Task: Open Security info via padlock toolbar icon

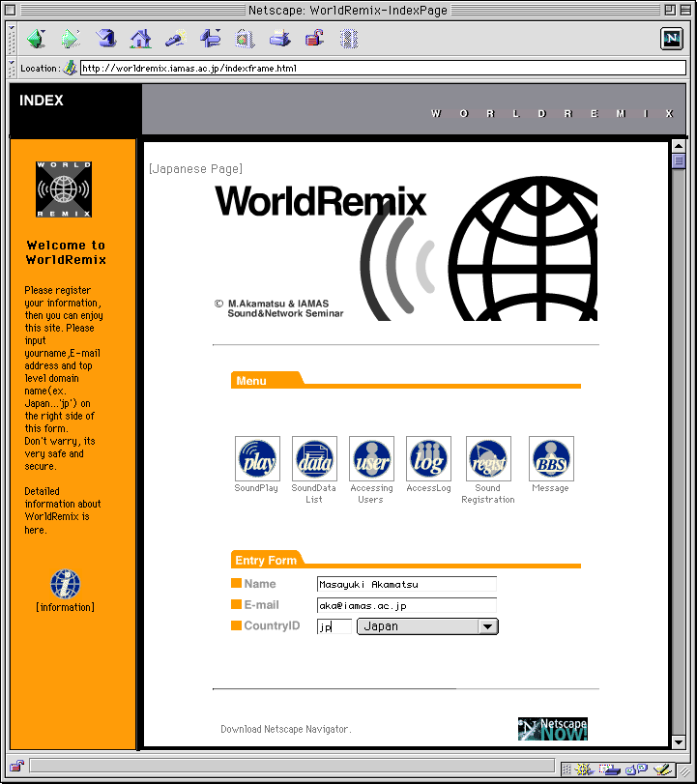Action: tap(314, 39)
